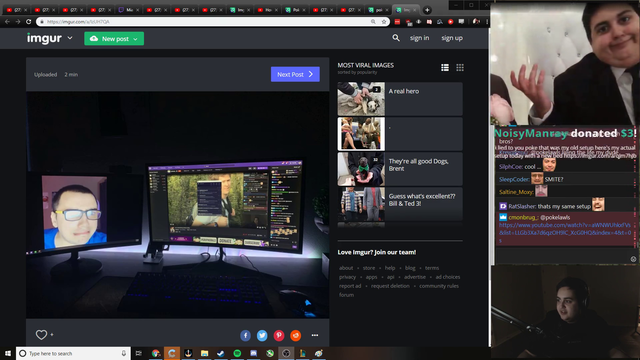
Task: Share post on Twitter
Action: click(x=262, y=335)
